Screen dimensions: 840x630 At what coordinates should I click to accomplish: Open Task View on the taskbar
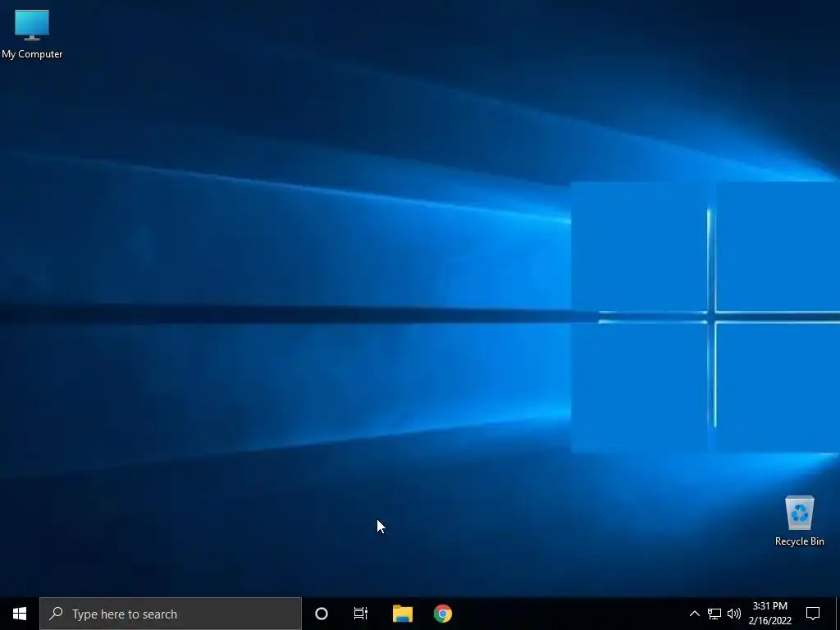click(361, 614)
